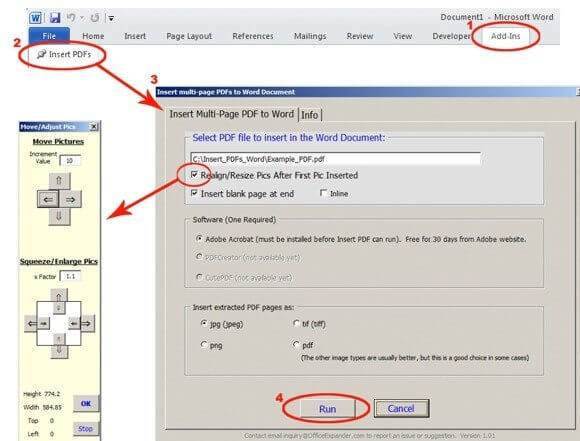580x441 pixels.
Task: Enable the Inline checkbox
Action: click(323, 193)
